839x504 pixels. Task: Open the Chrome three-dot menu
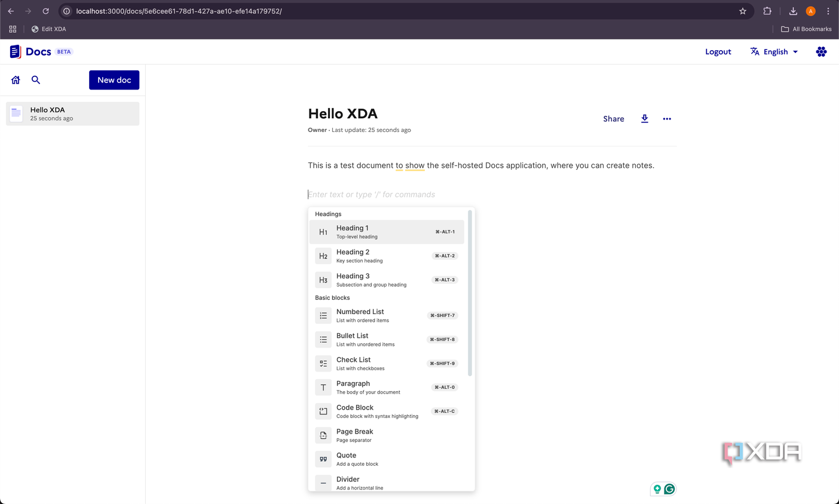point(828,11)
